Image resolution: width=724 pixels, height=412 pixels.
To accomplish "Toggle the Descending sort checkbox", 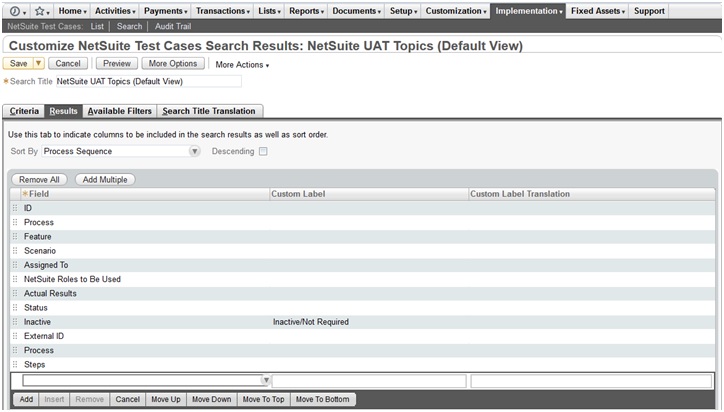I will (264, 152).
